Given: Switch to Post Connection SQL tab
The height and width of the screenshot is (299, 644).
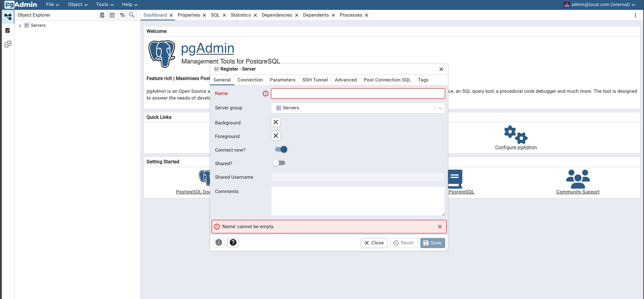Looking at the screenshot, I should click(387, 80).
